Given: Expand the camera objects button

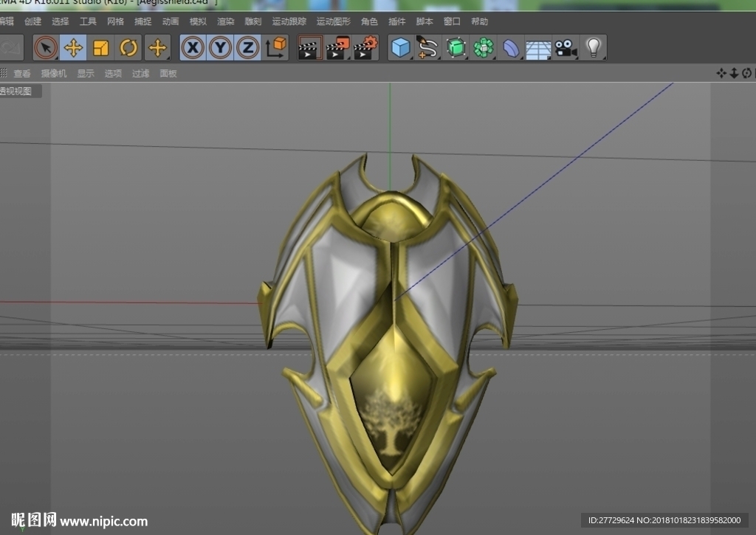Looking at the screenshot, I should [566, 48].
